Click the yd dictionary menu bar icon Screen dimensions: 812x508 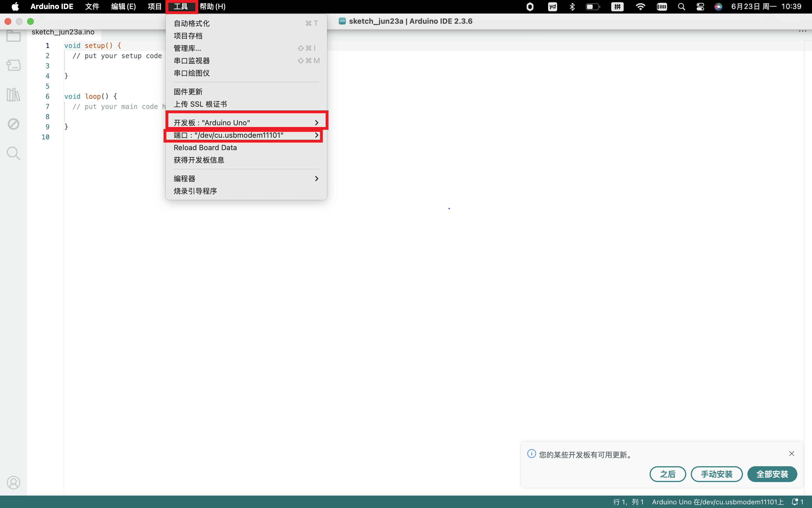[x=552, y=6]
